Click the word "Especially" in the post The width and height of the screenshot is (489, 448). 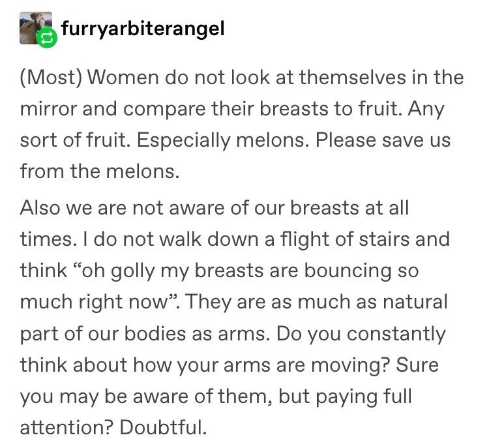(183, 140)
